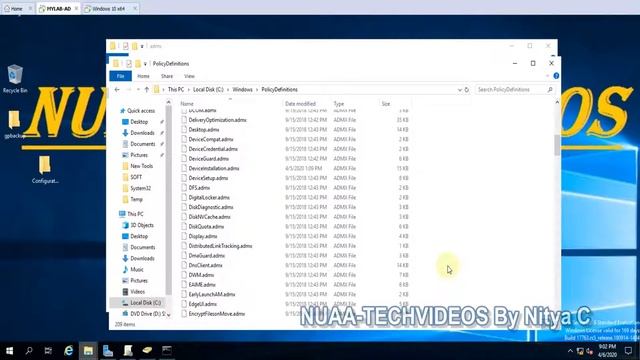Select Windows in the address path
Screen dimensions: 640x360
coord(242,89)
